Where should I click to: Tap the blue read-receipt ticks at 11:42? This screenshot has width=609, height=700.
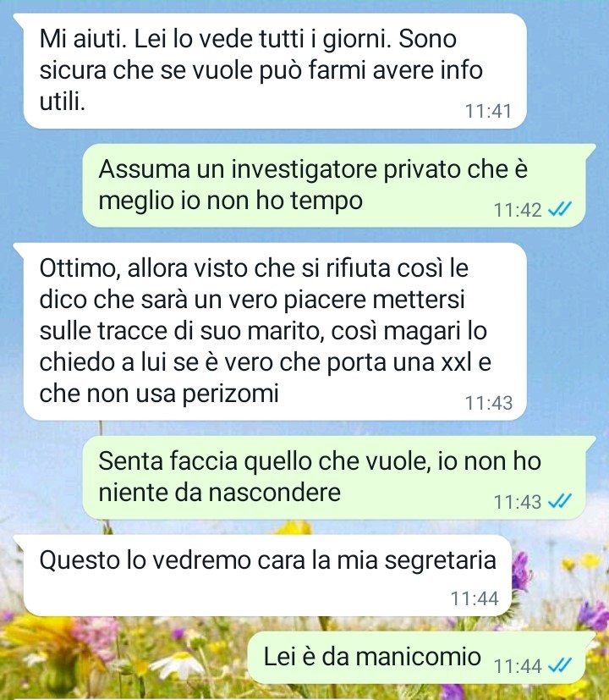click(x=559, y=209)
